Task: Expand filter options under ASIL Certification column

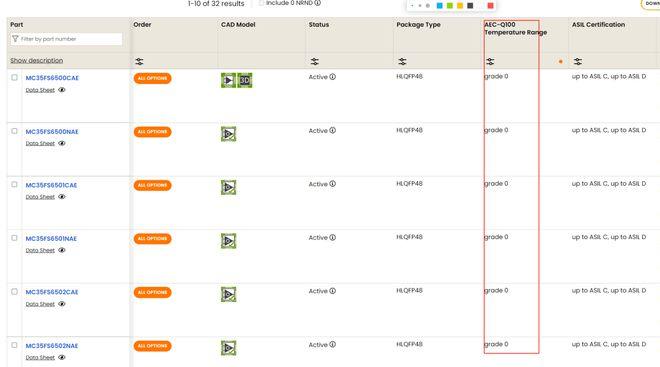Action: coord(578,61)
